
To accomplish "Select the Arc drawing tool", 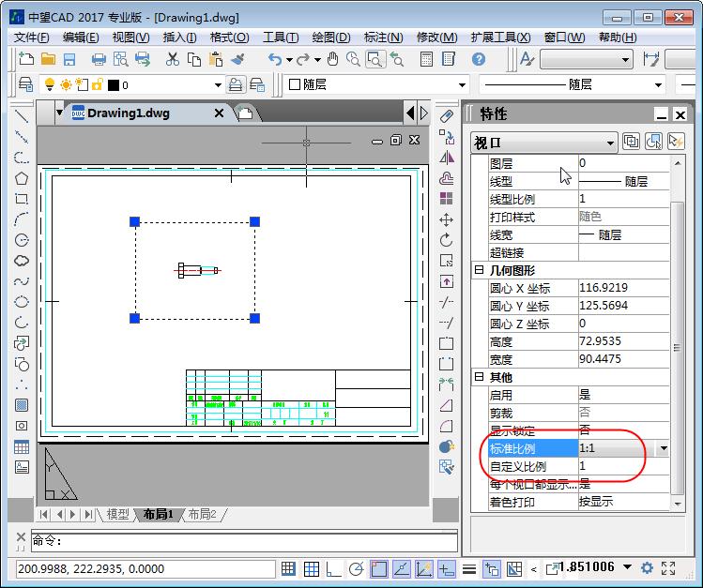I will pyautogui.click(x=21, y=219).
